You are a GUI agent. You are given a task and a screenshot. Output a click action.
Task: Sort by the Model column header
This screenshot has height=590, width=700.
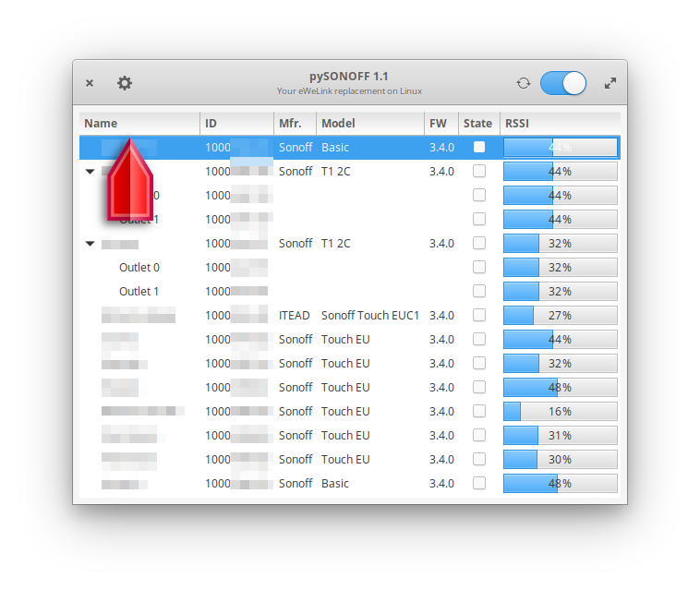pyautogui.click(x=370, y=123)
